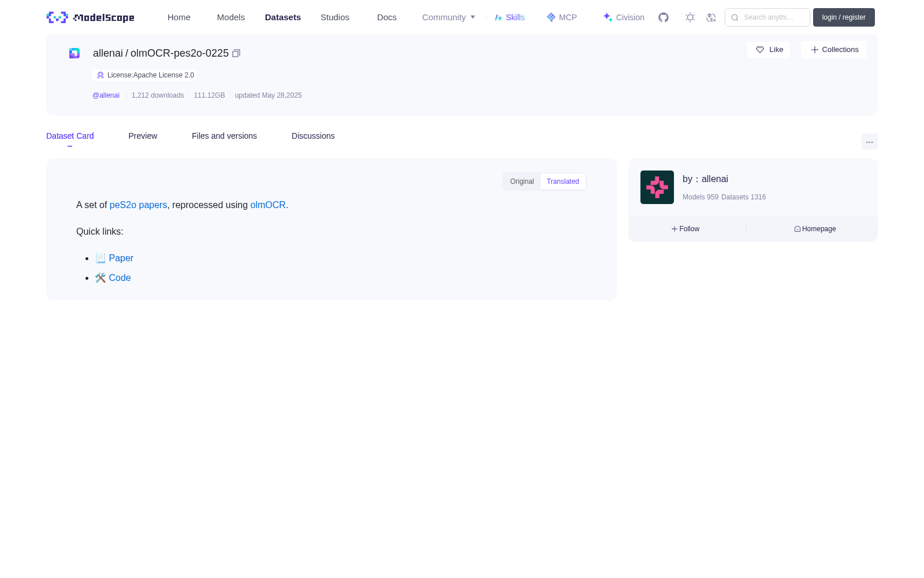Select the Translated text view
This screenshot has width=924, height=578.
563,181
